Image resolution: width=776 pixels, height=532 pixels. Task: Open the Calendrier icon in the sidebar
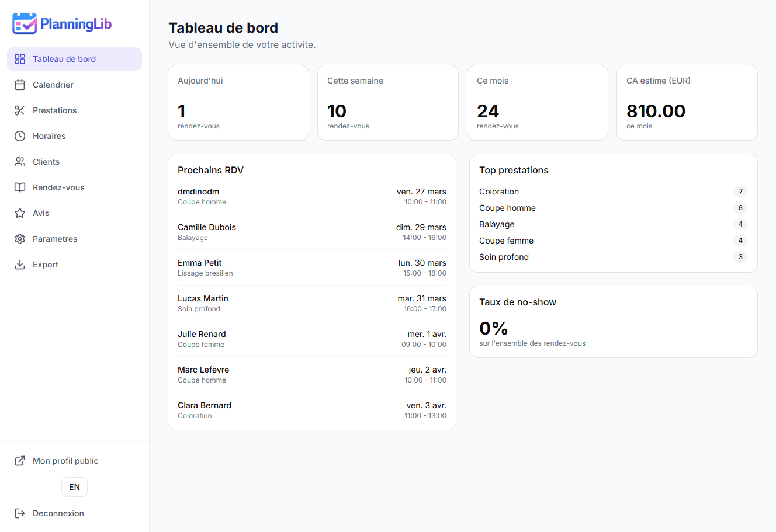[19, 84]
